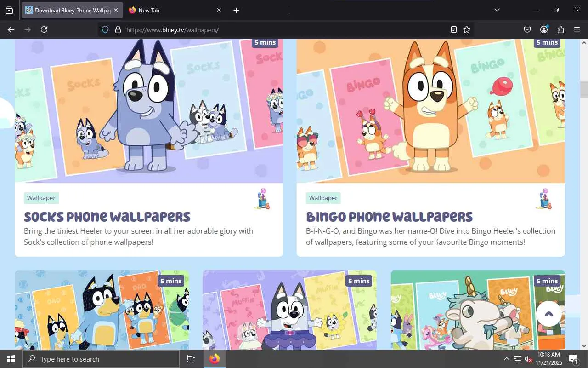The height and width of the screenshot is (368, 588).
Task: Click the 5 mins badge on Bingo card
Action: (x=547, y=42)
